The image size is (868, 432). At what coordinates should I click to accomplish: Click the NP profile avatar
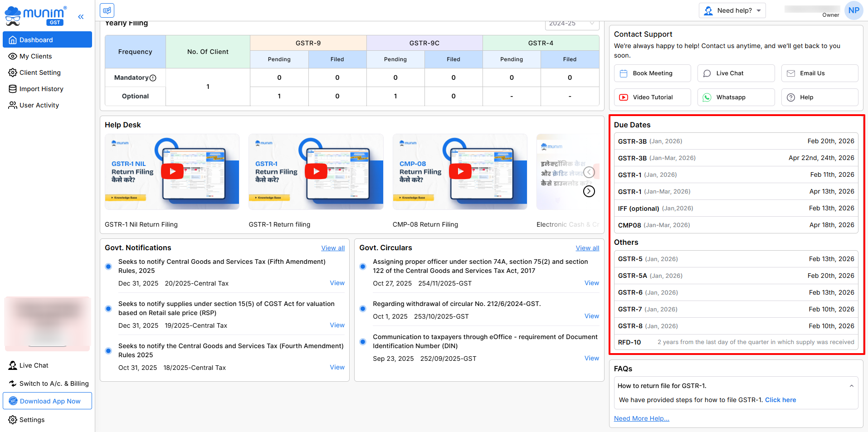tap(853, 10)
